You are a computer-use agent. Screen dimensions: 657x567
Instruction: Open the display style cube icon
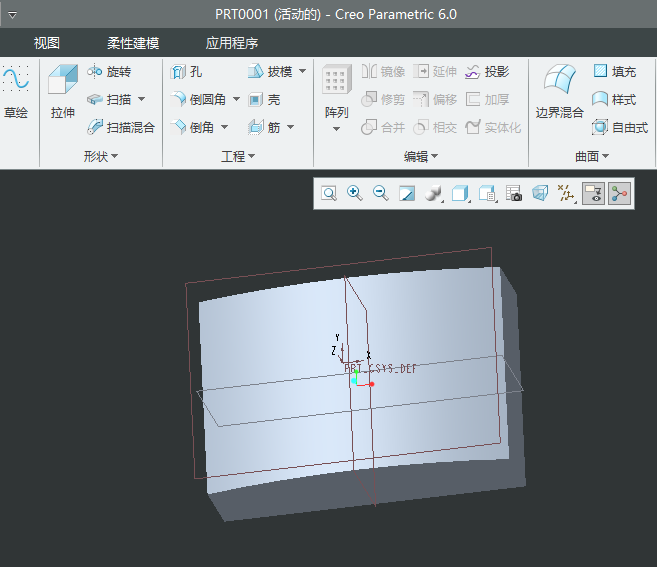coord(460,194)
